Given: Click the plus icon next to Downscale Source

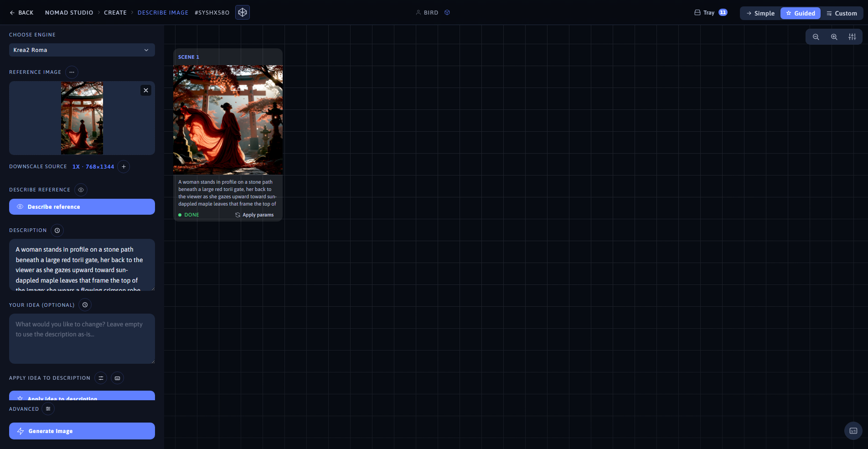Looking at the screenshot, I should coord(124,167).
